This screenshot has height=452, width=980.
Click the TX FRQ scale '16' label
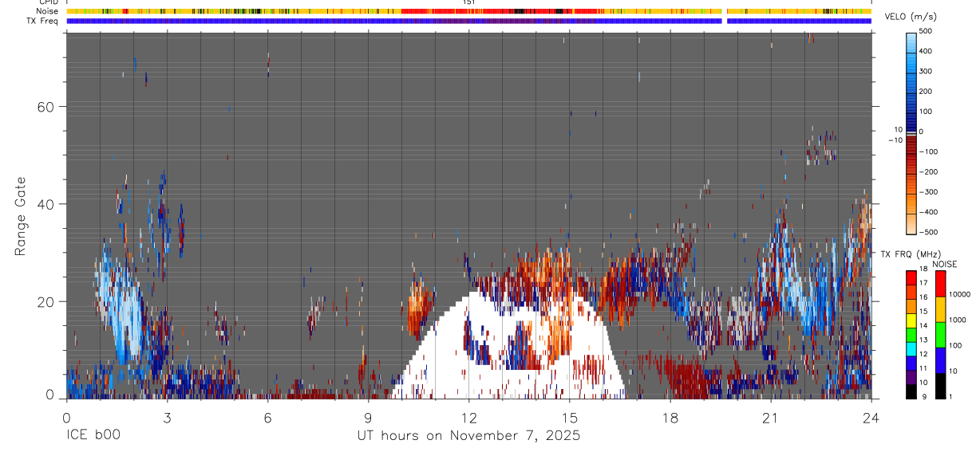pyautogui.click(x=923, y=298)
